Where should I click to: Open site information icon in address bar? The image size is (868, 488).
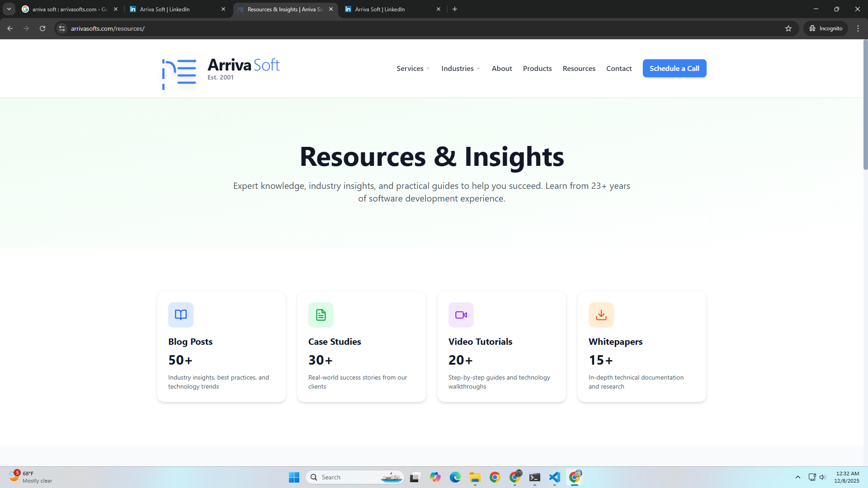tap(62, 28)
